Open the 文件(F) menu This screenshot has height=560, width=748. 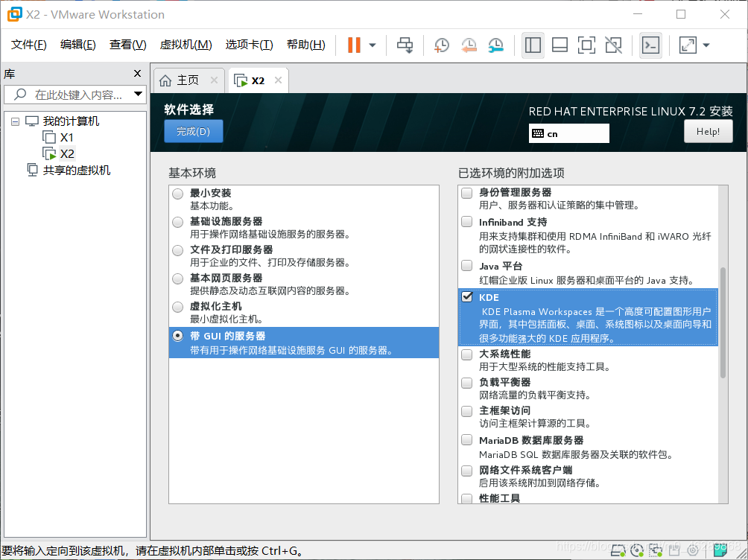(x=28, y=45)
